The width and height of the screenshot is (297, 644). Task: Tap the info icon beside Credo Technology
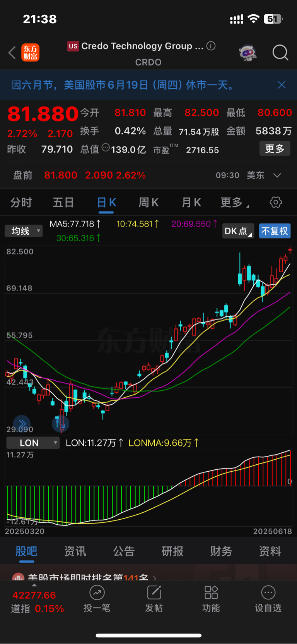[x=211, y=46]
